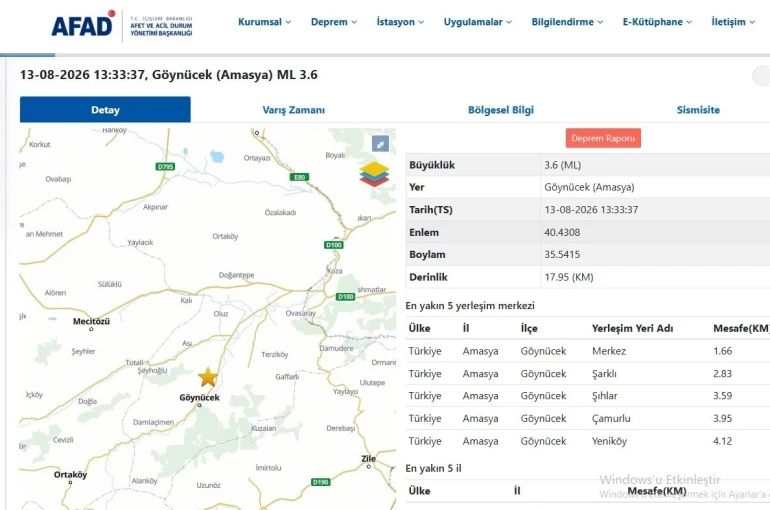
Task: Click distance value 2.83
Action: (x=722, y=374)
